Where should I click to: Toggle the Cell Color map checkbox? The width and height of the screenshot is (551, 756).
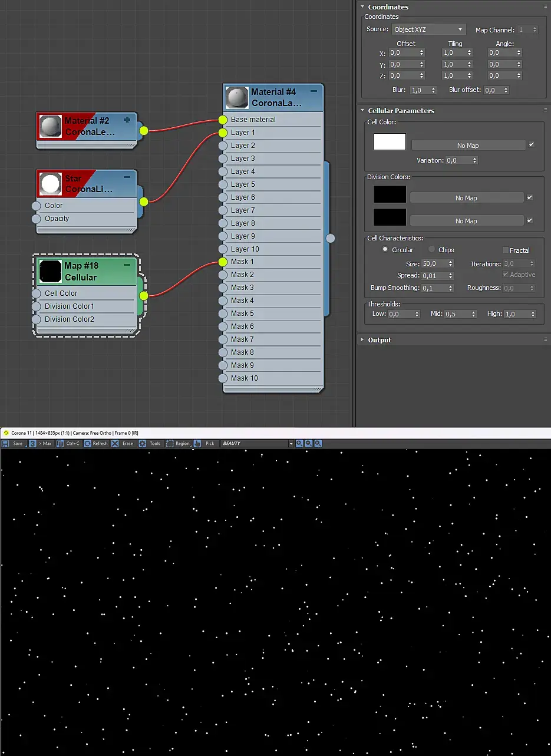532,145
